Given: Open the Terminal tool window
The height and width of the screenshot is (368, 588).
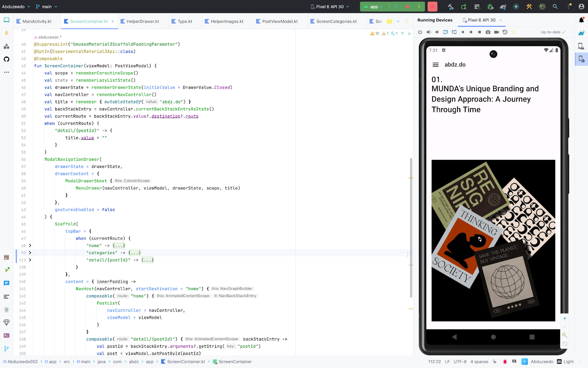Looking at the screenshot, I should [6, 335].
